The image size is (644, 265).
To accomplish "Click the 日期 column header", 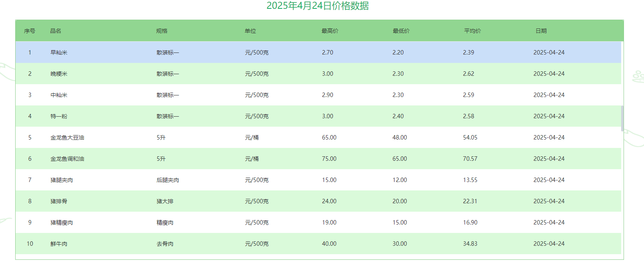I will [x=541, y=31].
